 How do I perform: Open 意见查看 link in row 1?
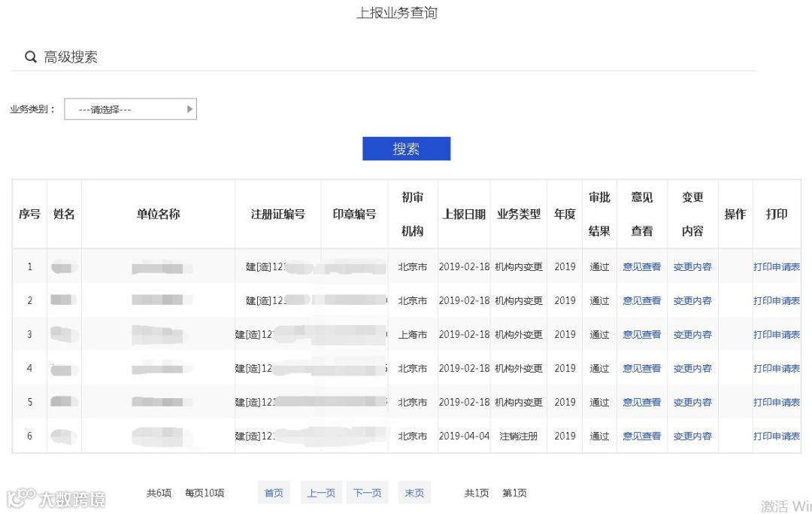pyautogui.click(x=641, y=267)
